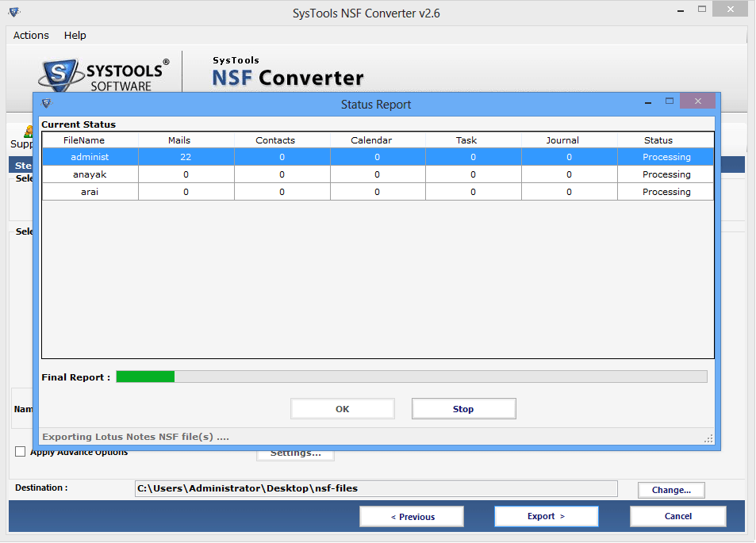
Task: Select the administ file row
Action: (x=90, y=157)
